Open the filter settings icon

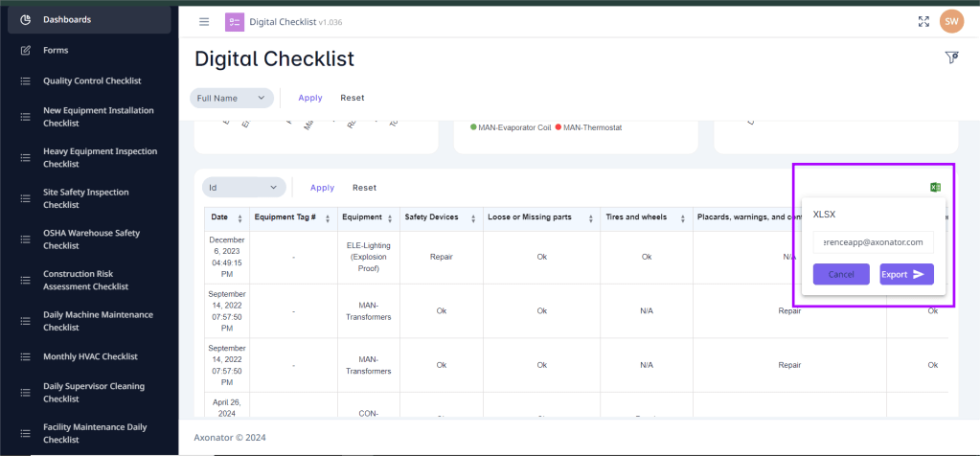tap(951, 58)
